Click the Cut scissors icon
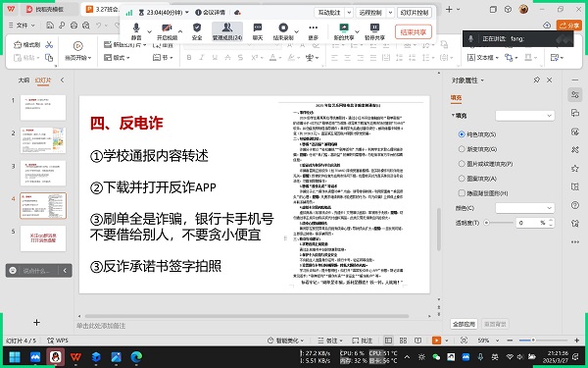The width and height of the screenshot is (588, 368). (49, 45)
